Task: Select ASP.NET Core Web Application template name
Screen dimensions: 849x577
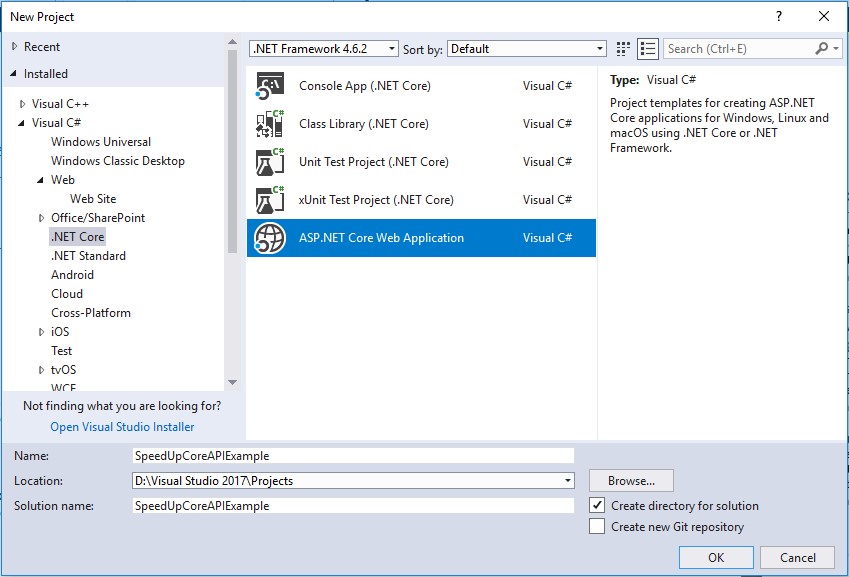Action: [x=381, y=238]
